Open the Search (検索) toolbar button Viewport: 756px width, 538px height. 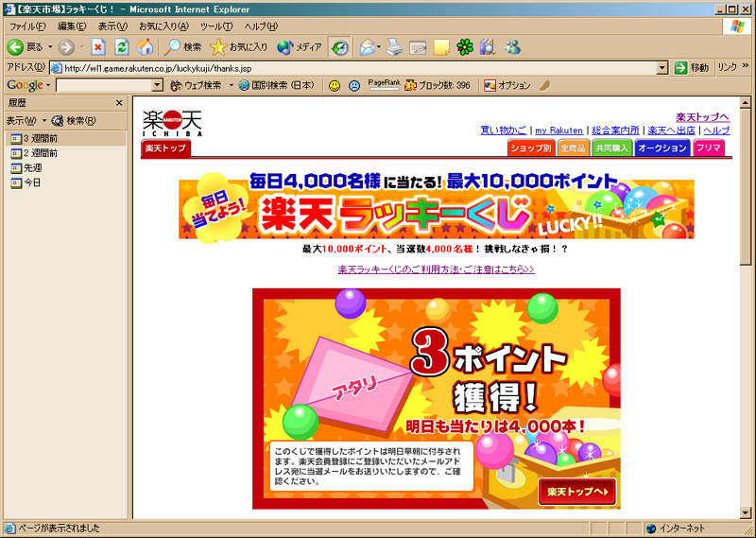pos(182,47)
